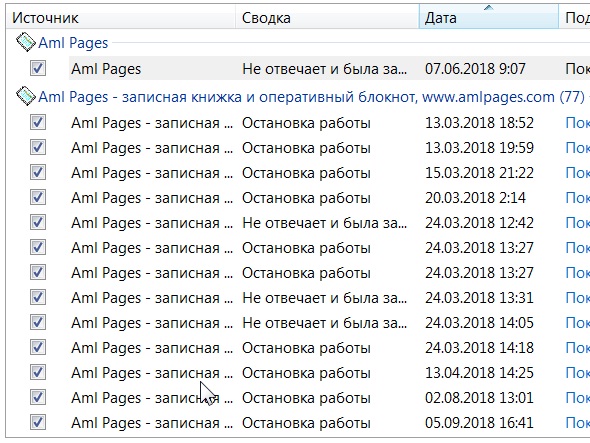Viewport: 590px width, 443px height.
Task: Select source name in 20.03.2018 2:14 row
Action: pos(152,198)
